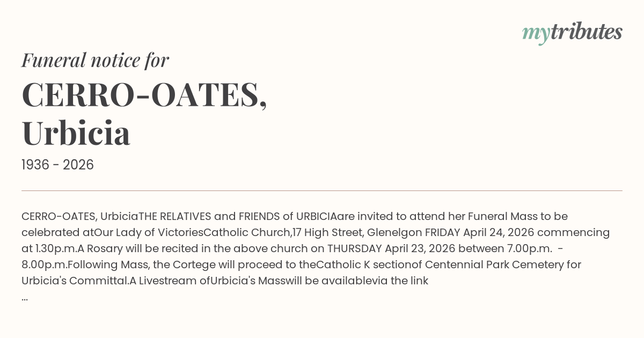Image resolution: width=644 pixels, height=338 pixels.
Task: Expand the truncated notice via the ellipsis
Action: coord(25,297)
